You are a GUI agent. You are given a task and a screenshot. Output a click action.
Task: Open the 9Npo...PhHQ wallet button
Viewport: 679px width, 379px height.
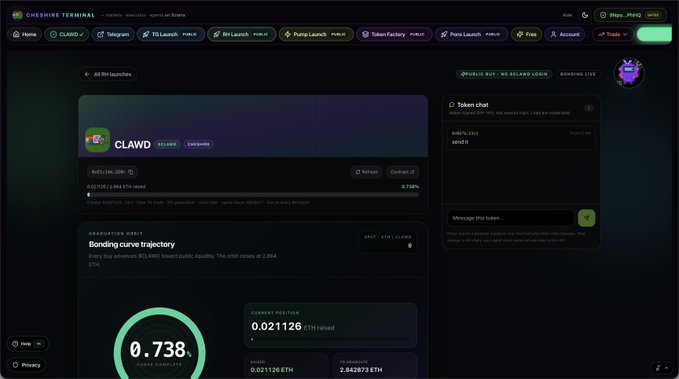tap(630, 15)
